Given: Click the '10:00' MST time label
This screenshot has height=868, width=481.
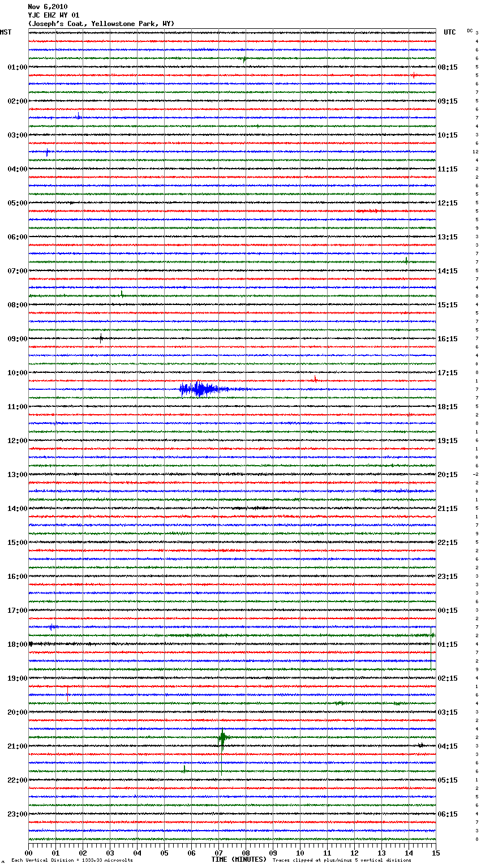Looking at the screenshot, I should coord(18,373).
